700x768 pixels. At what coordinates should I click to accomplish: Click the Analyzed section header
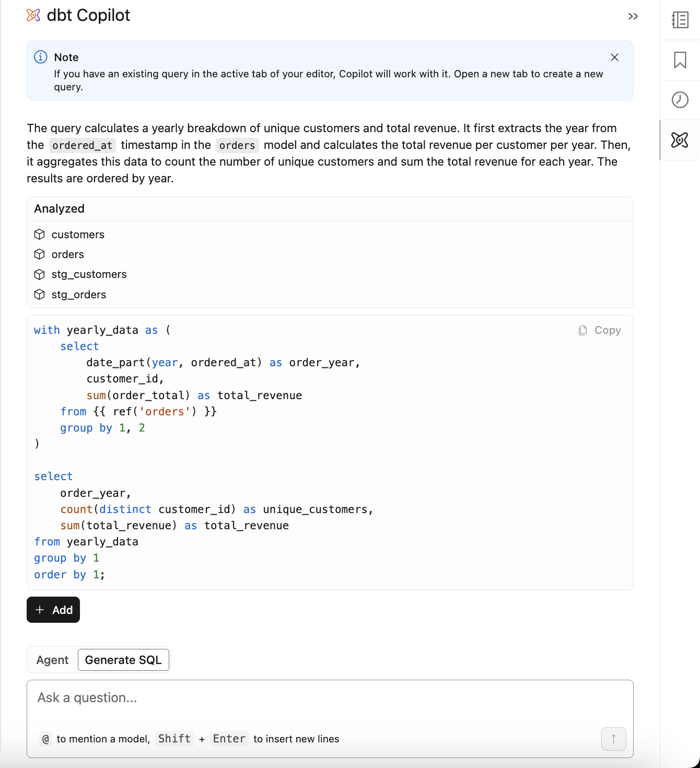point(59,208)
